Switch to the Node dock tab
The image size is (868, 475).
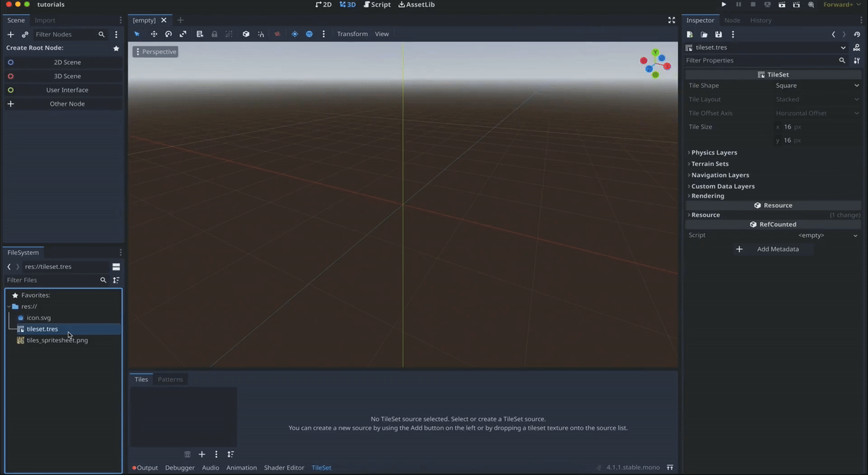tap(732, 20)
